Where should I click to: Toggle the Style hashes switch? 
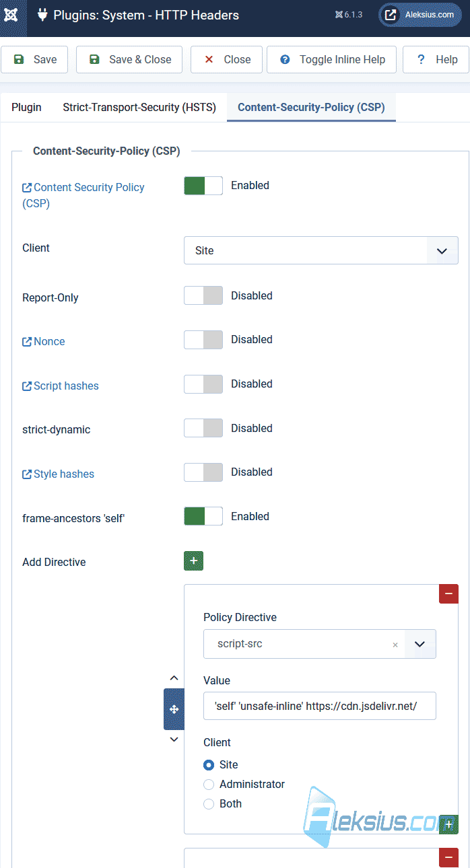tap(203, 472)
